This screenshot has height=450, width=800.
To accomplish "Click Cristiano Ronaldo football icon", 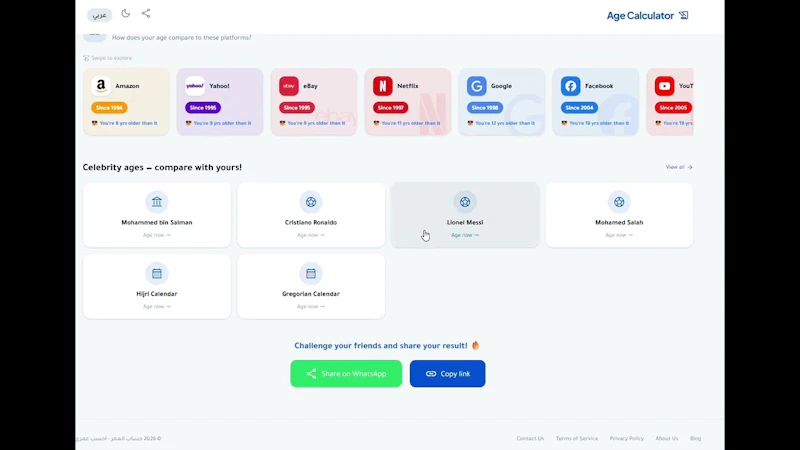I will point(311,202).
